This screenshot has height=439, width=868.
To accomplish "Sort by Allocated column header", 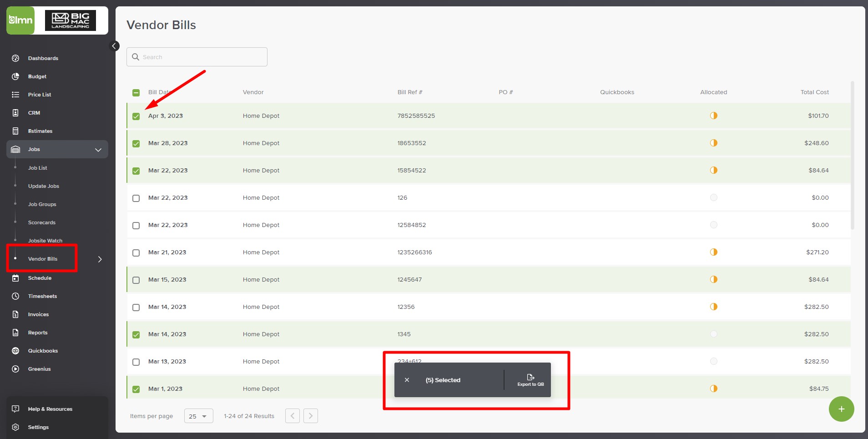I will 713,92.
